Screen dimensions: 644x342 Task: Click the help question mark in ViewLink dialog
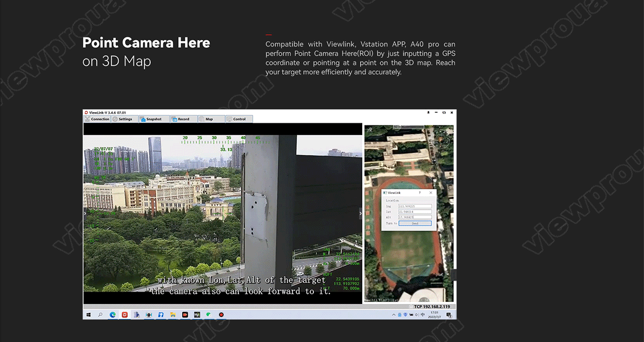[x=419, y=192]
